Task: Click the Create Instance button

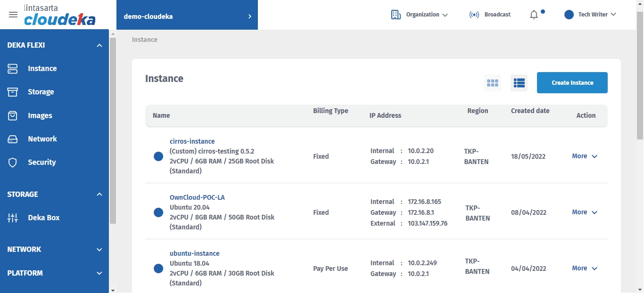Action: (572, 83)
